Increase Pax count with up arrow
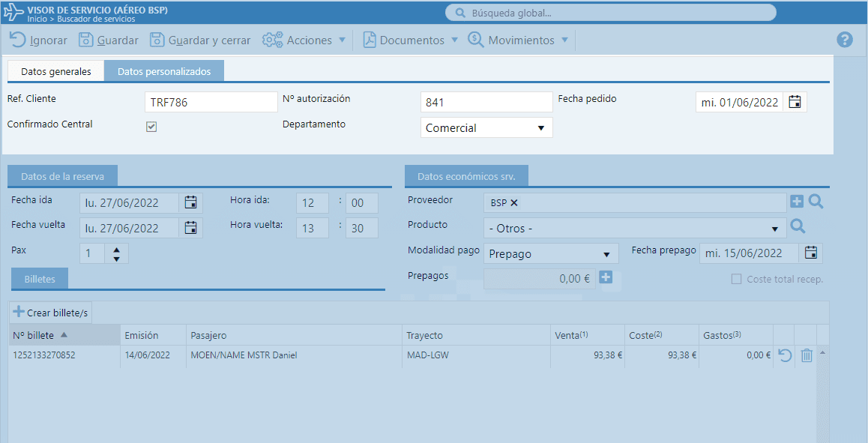The height and width of the screenshot is (443, 868). [x=116, y=250]
